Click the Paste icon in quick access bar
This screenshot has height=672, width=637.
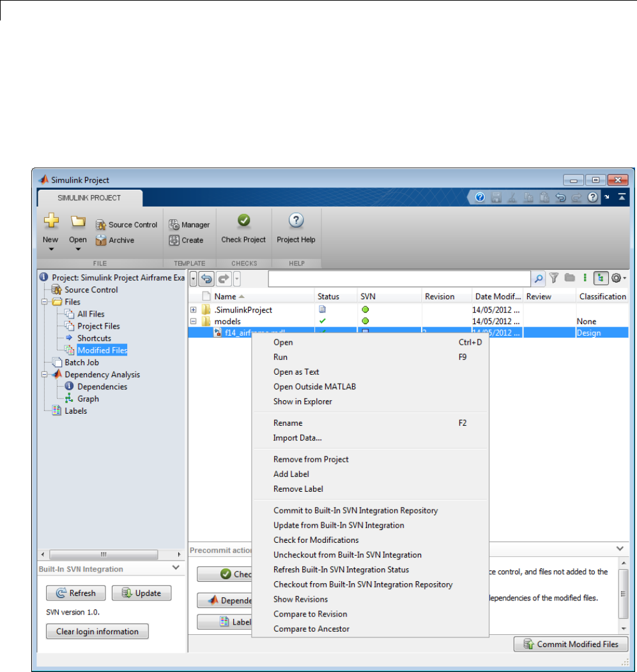tap(544, 197)
